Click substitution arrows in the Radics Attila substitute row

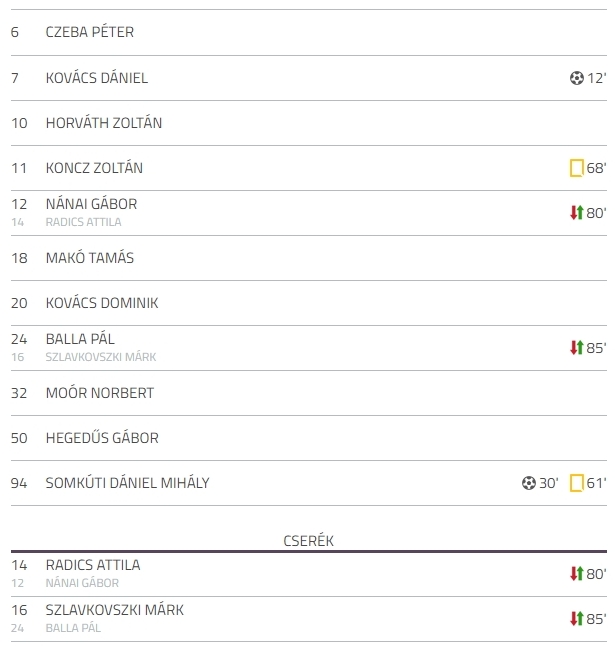point(577,574)
